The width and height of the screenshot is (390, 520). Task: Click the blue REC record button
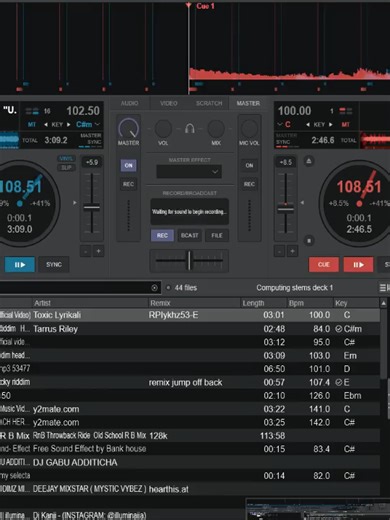pyautogui.click(x=162, y=235)
